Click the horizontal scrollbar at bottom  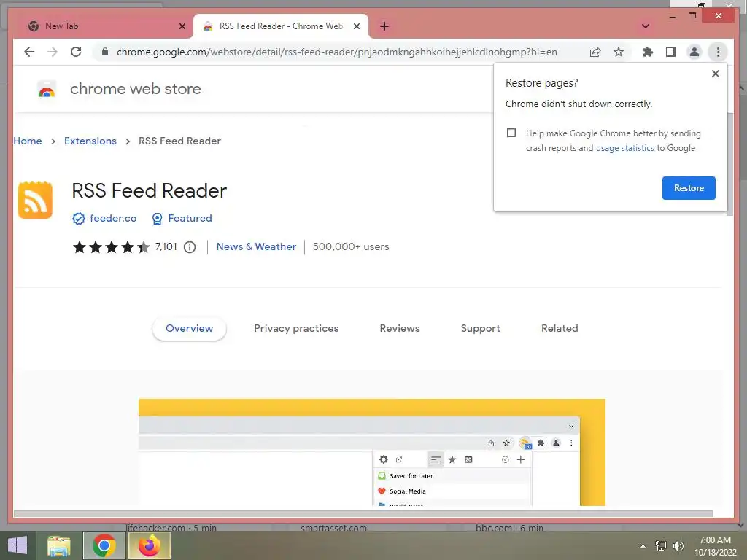pos(363,514)
